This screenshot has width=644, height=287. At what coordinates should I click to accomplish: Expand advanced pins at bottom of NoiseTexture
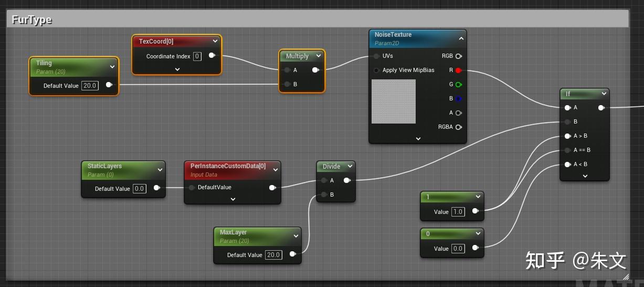pyautogui.click(x=418, y=139)
